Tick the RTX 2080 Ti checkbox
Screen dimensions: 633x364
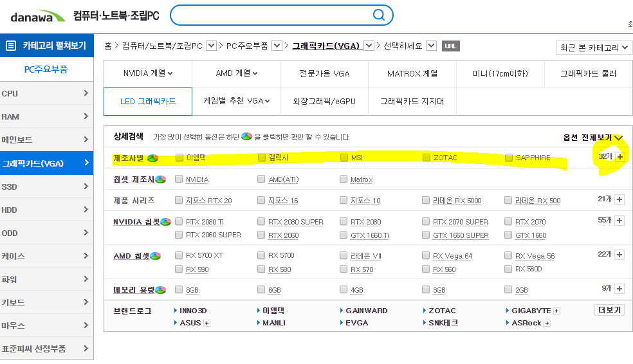[179, 222]
